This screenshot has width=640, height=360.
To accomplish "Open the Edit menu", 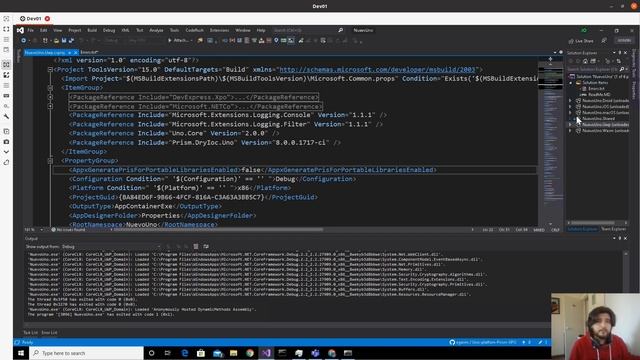I will click(43, 30).
